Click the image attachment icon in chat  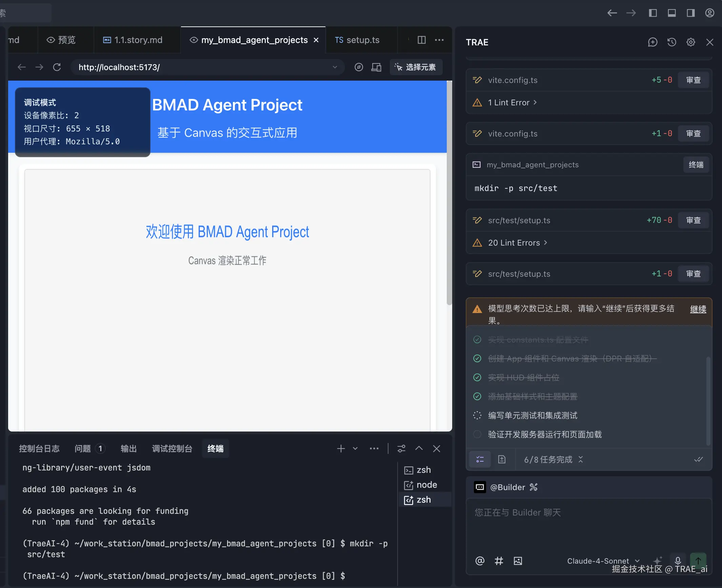point(518,561)
